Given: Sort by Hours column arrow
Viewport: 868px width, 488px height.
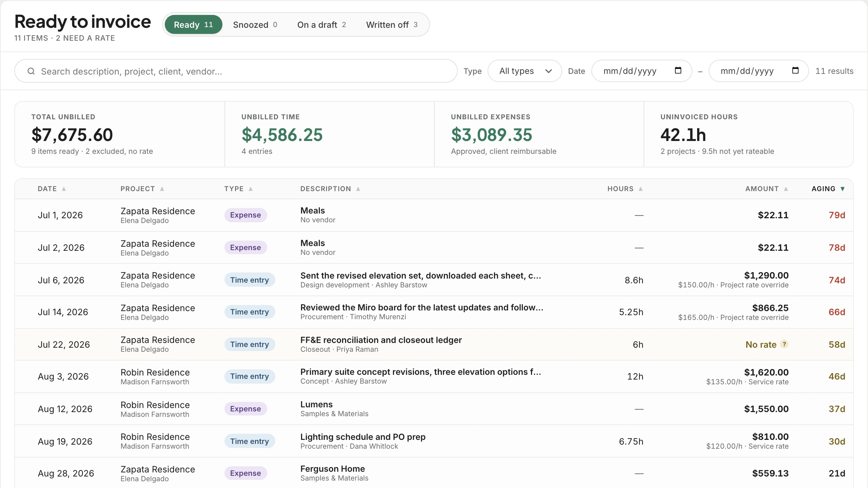Looking at the screenshot, I should [x=640, y=189].
